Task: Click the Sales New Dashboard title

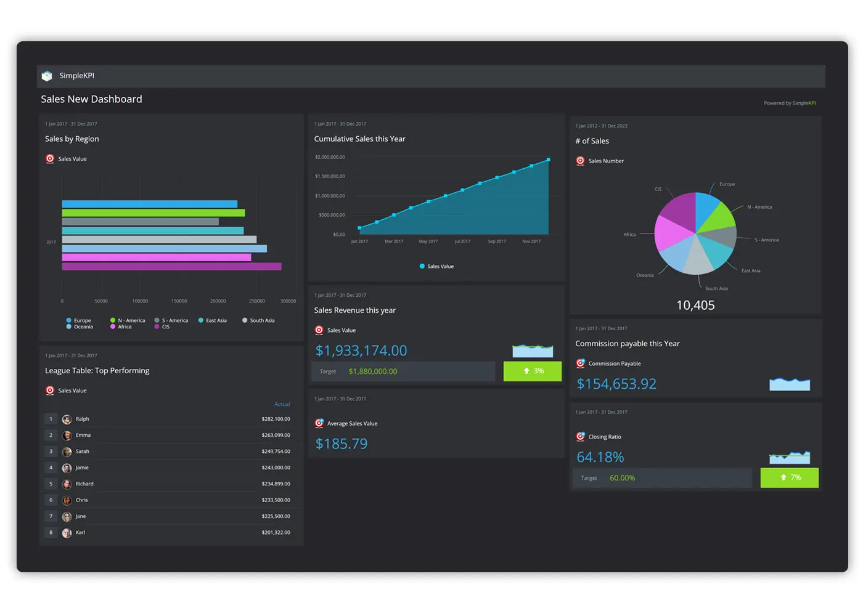Action: (x=91, y=99)
